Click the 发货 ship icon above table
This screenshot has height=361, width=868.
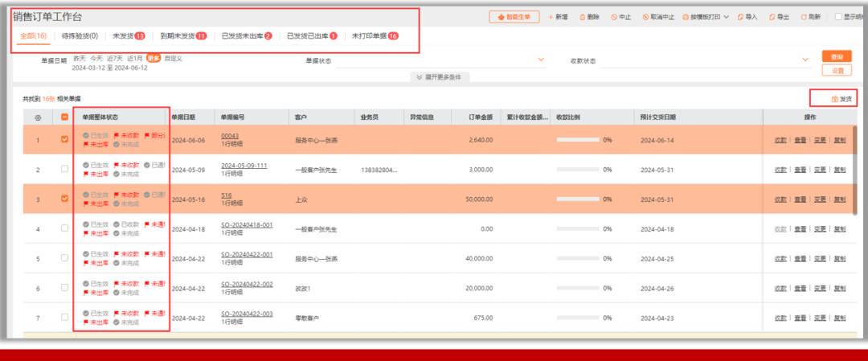(835, 99)
